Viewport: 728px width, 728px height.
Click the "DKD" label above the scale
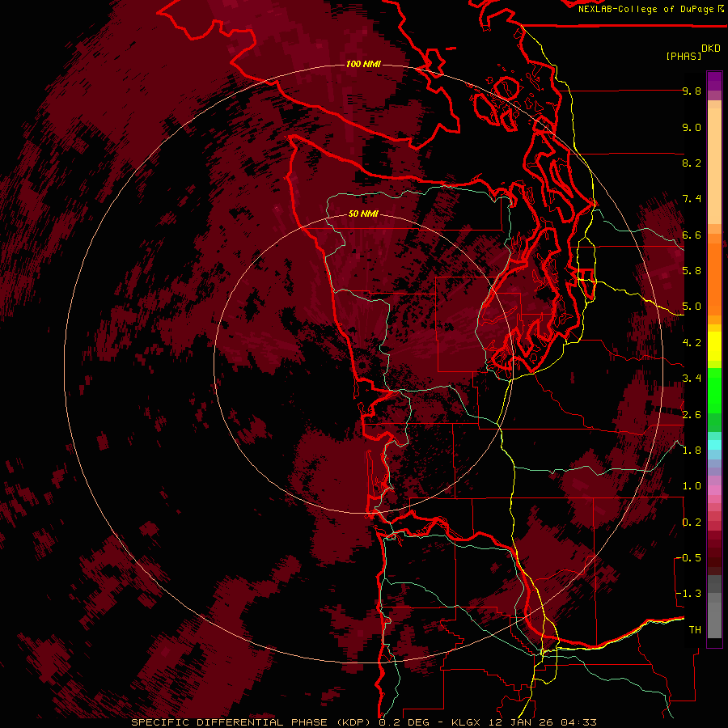[x=711, y=49]
